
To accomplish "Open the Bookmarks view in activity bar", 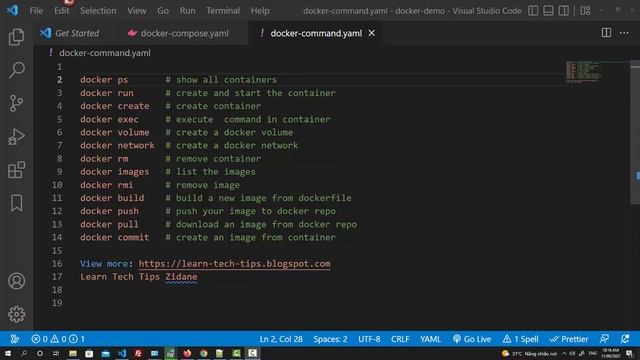I will tap(16, 203).
